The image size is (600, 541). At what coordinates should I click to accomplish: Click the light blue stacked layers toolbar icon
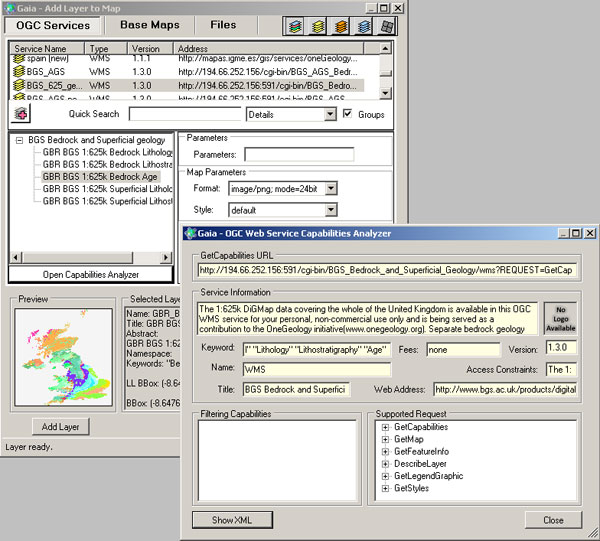tap(364, 26)
